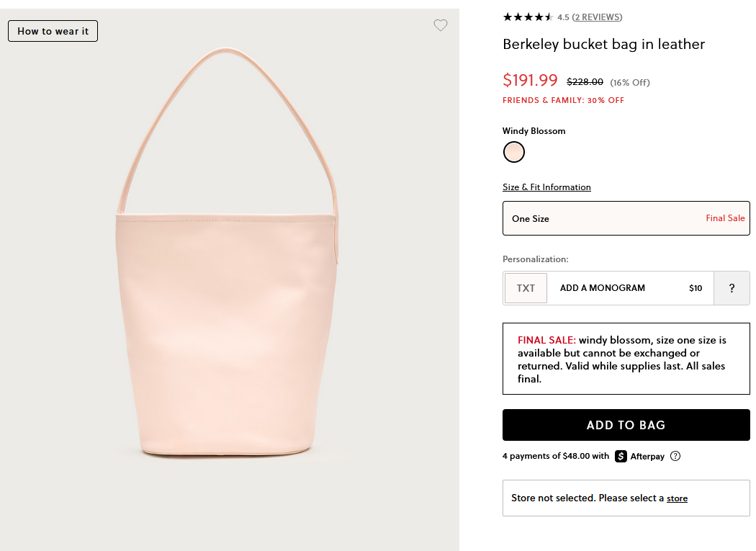Screen dimensions: 756x551
Task: Open the 2 Reviews link
Action: click(x=597, y=17)
